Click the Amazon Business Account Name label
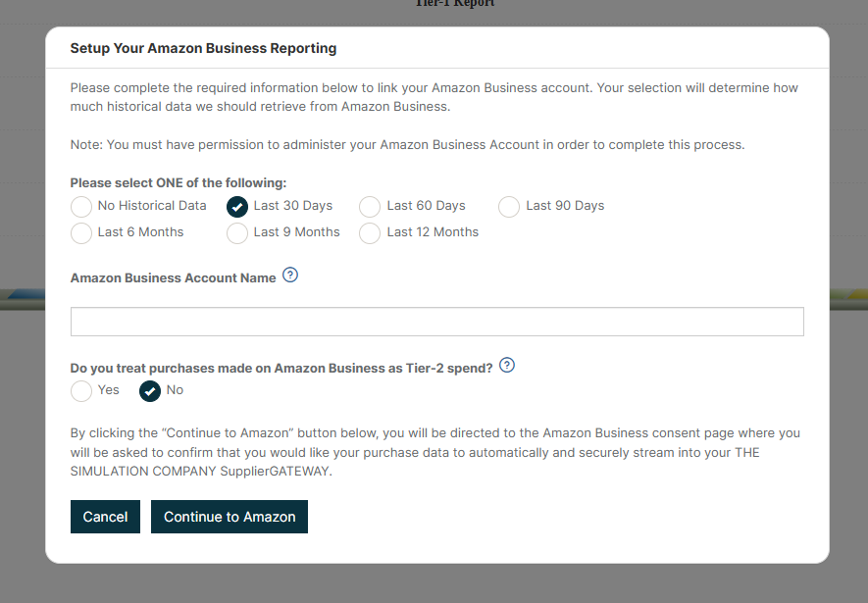 [173, 277]
